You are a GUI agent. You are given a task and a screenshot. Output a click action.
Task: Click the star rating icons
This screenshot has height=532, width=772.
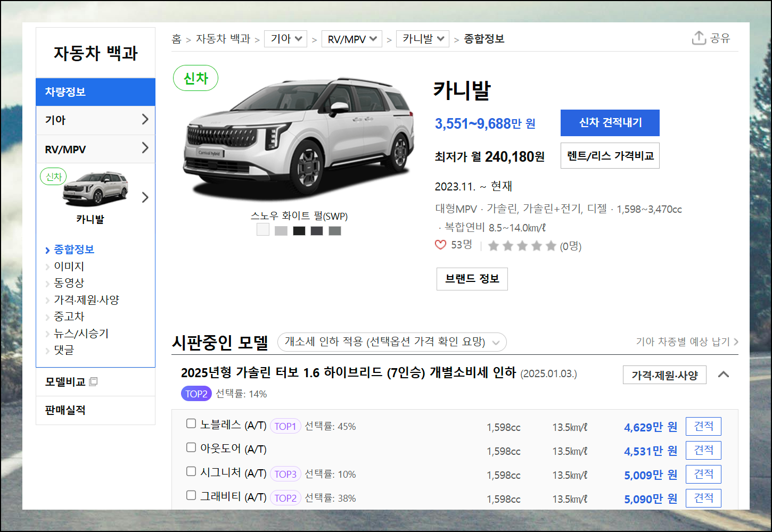[x=522, y=246]
